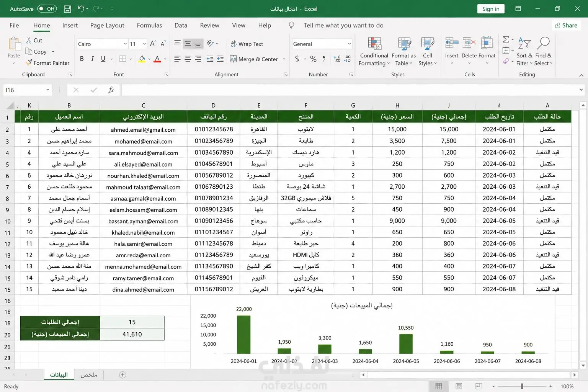
Task: Click the Find & Select magnifier icon
Action: 543,43
